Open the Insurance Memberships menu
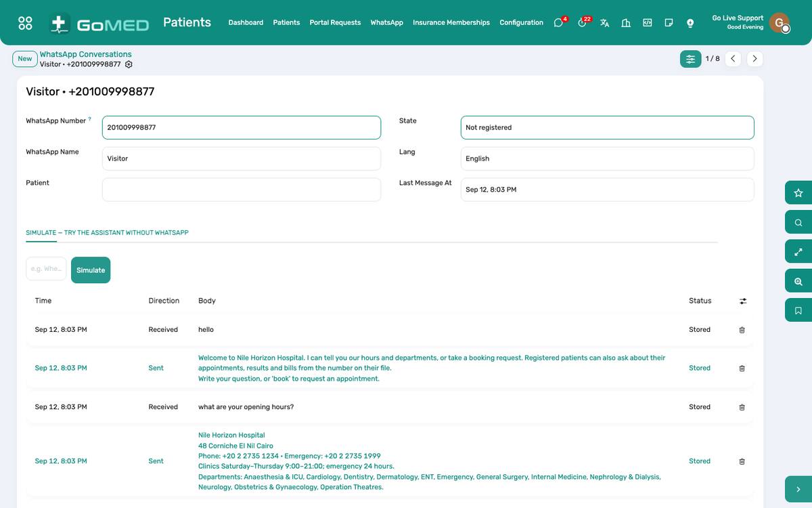Screen dimensions: 812x508 tap(451, 22)
